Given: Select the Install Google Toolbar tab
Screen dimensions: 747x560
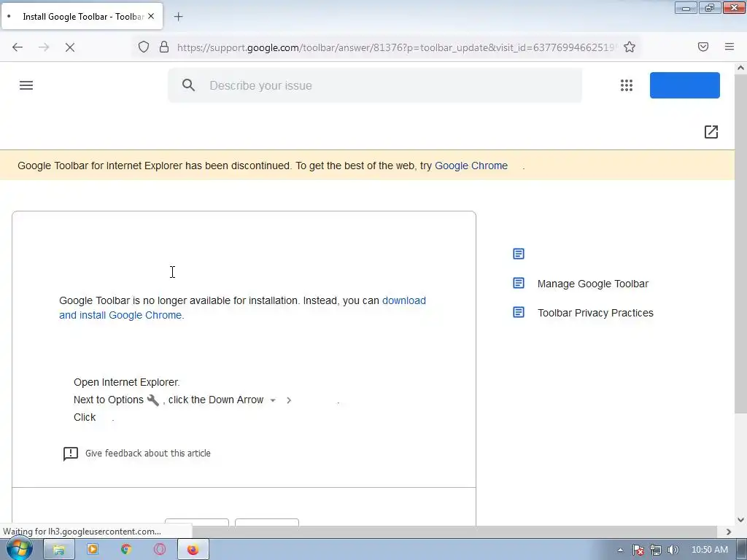Looking at the screenshot, I should (82, 16).
